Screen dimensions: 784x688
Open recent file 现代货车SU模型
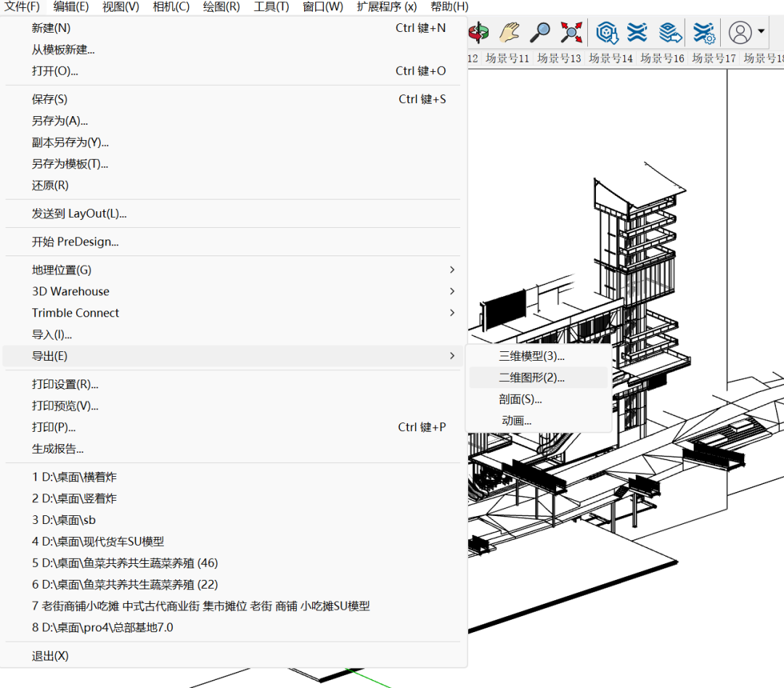tap(232, 542)
